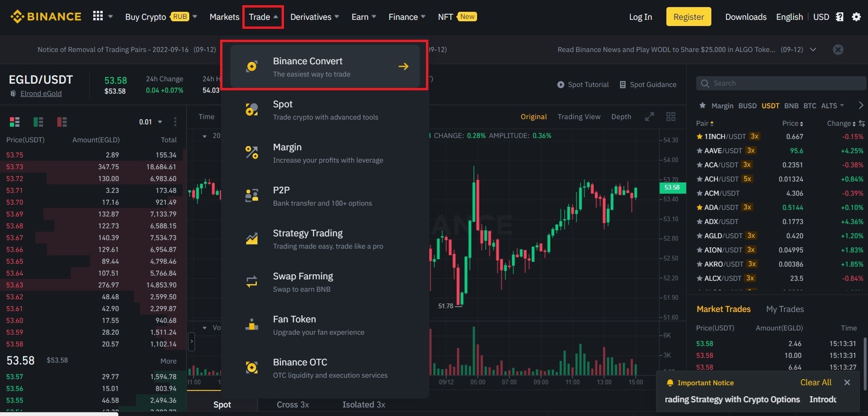Screen dimensions: 868x416
Task: Open the 0.01 price precision dropdown
Action: pos(151,122)
